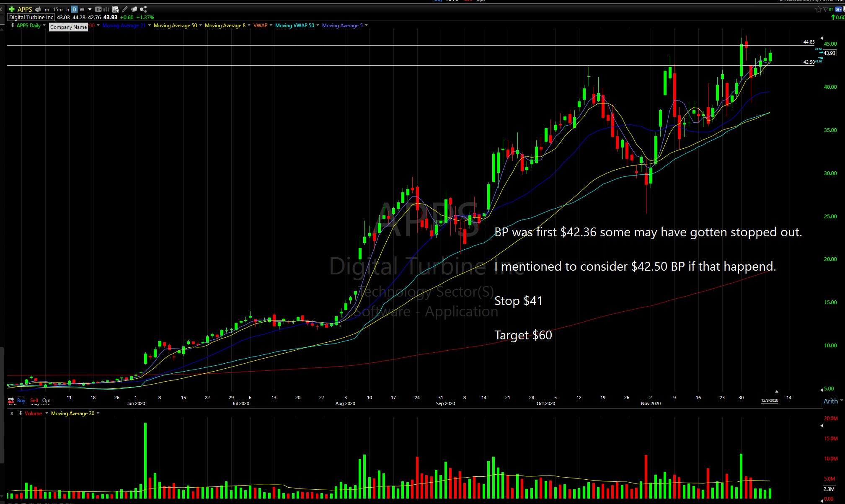Click the small arrow above 12/8/2020 date

coord(777,391)
